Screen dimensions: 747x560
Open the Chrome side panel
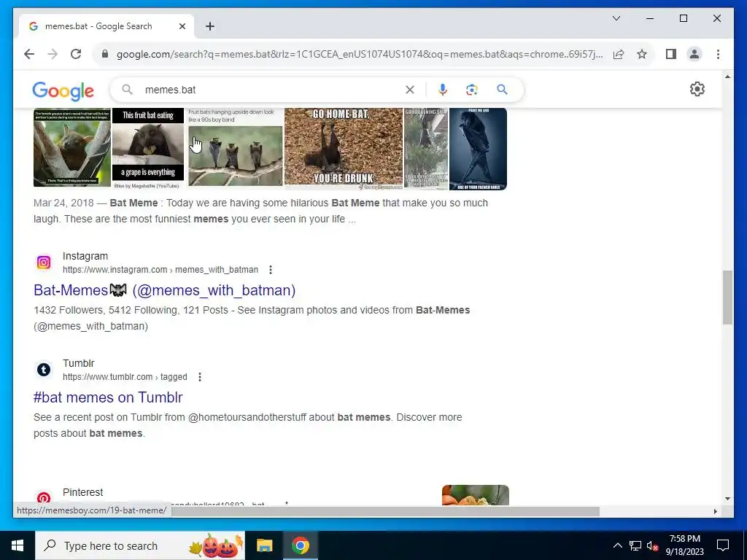[x=671, y=54]
